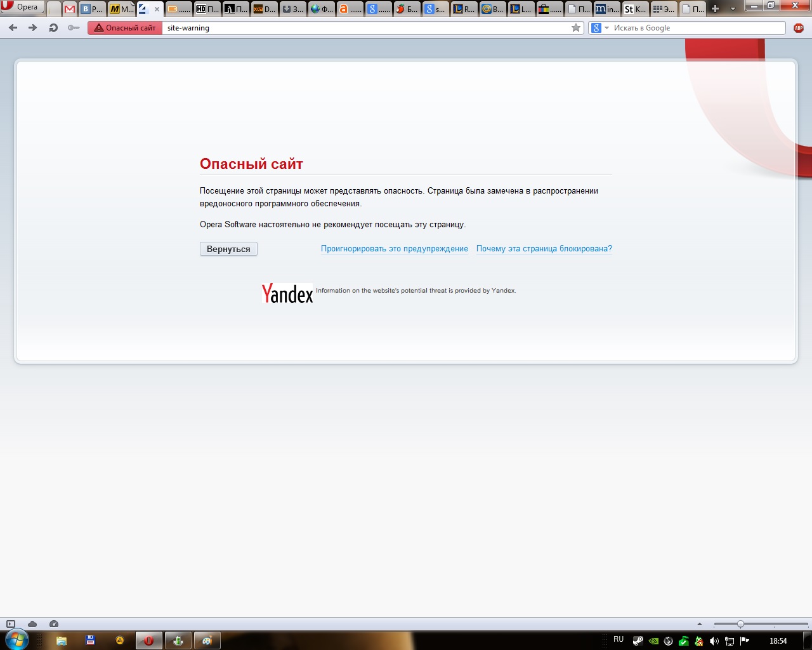Screen dimensions: 812x650
Task: Click the yellow round taskbar icon
Action: [x=120, y=640]
